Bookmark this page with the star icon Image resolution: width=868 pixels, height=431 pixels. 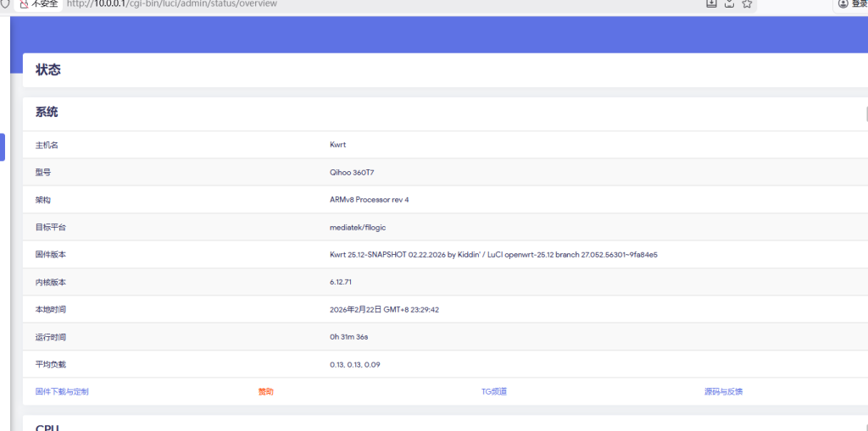coord(747,4)
